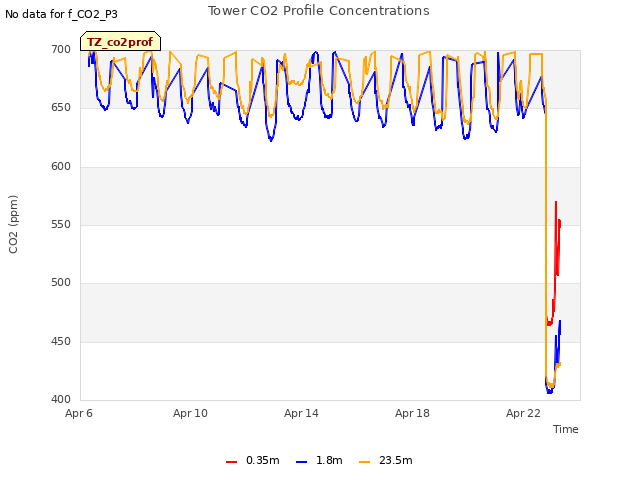Click the Apr 18 x-axis label
This screenshot has height=480, width=640.
412,413
